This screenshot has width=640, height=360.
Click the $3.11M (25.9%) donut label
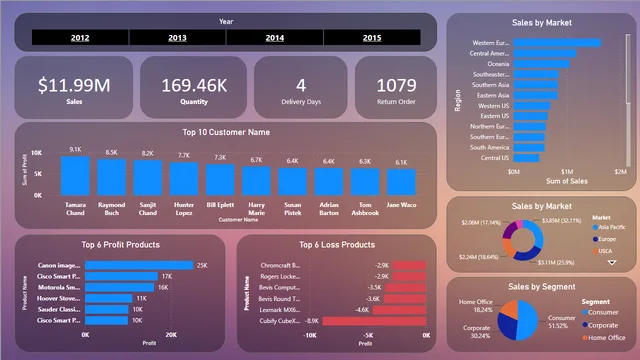556,262
